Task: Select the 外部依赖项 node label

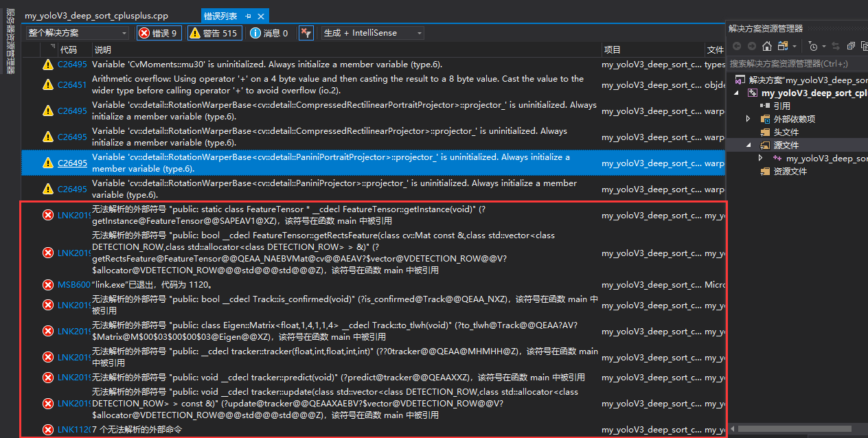Action: pyautogui.click(x=795, y=119)
